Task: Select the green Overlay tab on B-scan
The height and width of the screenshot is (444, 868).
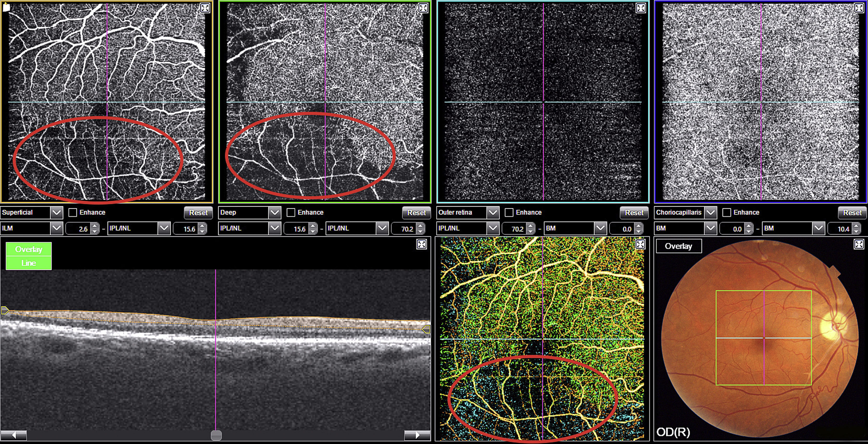Action: [x=29, y=249]
